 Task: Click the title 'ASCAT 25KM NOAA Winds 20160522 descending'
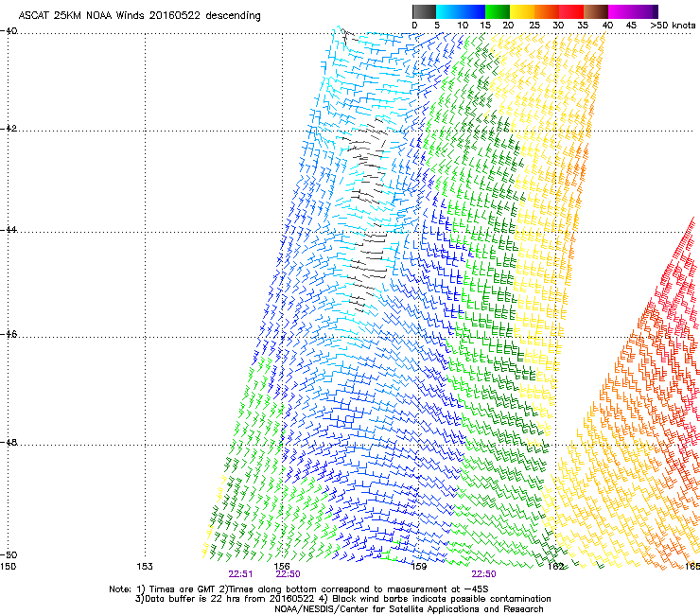point(140,15)
